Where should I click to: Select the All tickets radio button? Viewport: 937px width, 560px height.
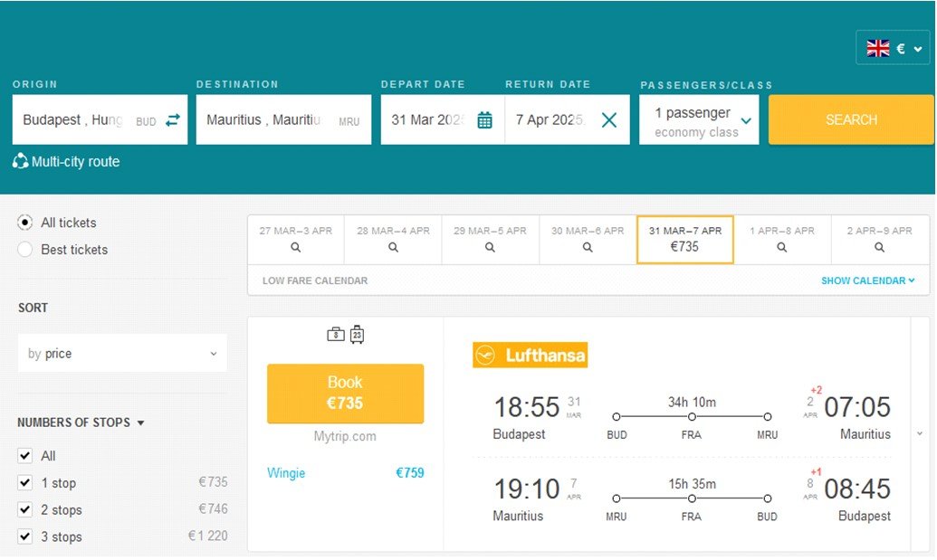(25, 223)
